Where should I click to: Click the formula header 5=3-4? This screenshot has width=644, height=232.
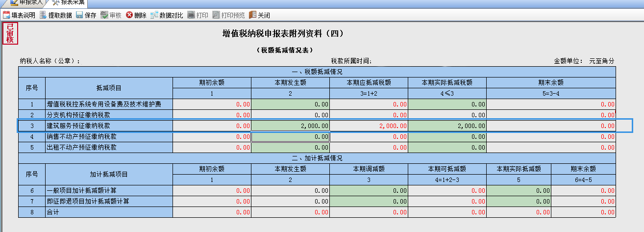pos(551,93)
